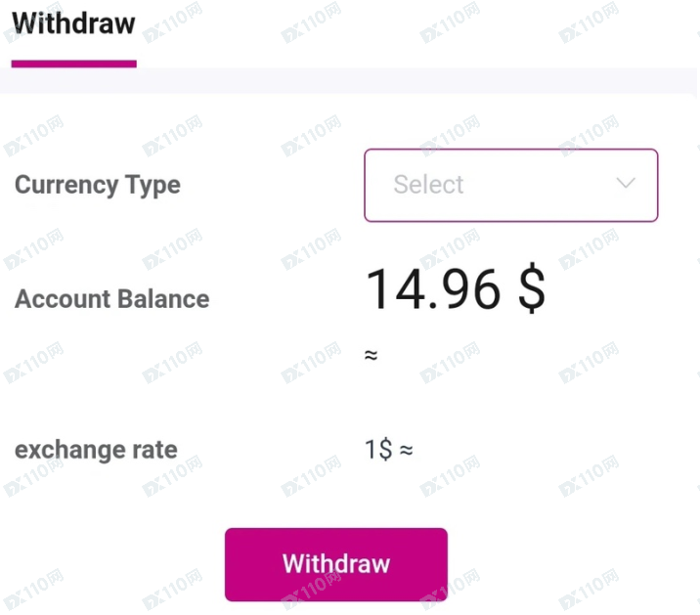
Task: Click the 1$ exchange rate value
Action: [378, 450]
